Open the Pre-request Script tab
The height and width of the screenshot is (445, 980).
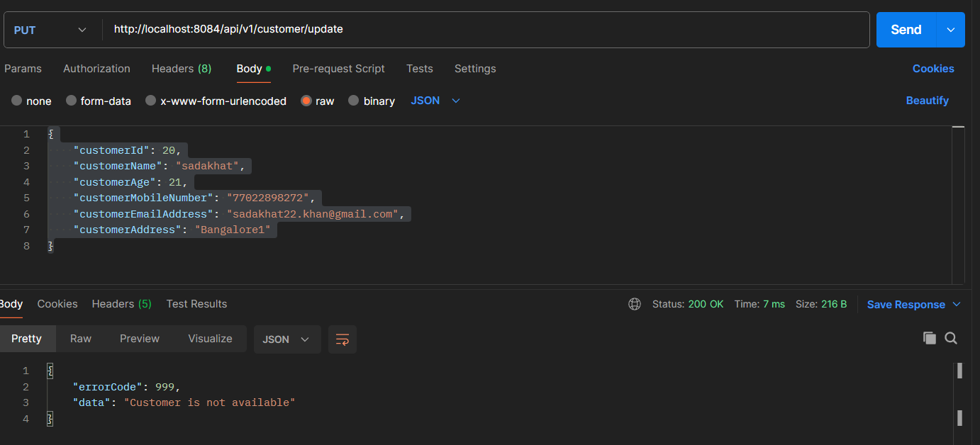[338, 69]
